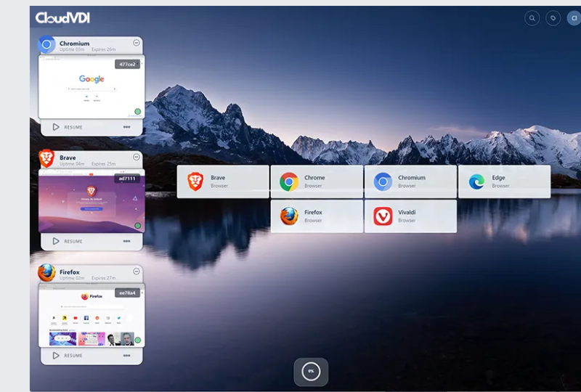Launch the Brave browser tile
The width and height of the screenshot is (581, 392).
(x=223, y=181)
